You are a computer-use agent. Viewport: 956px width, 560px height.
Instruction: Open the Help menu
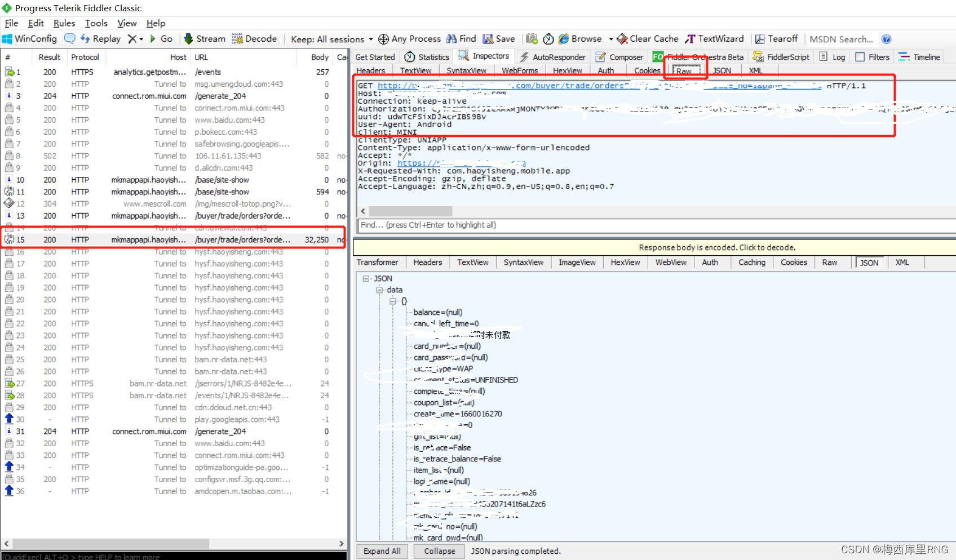click(156, 23)
